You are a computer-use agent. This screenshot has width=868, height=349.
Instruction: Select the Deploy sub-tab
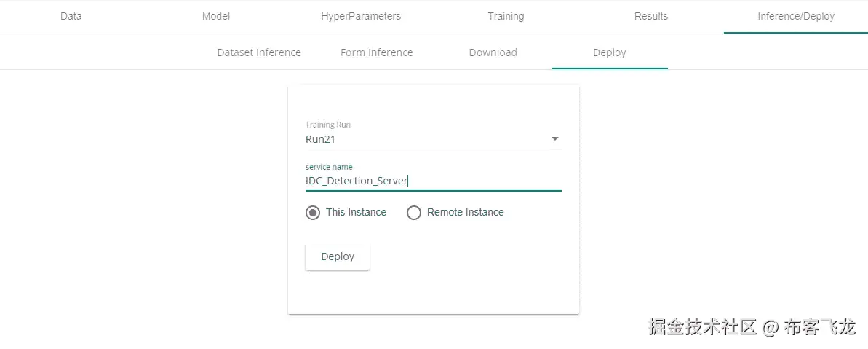[x=610, y=52]
